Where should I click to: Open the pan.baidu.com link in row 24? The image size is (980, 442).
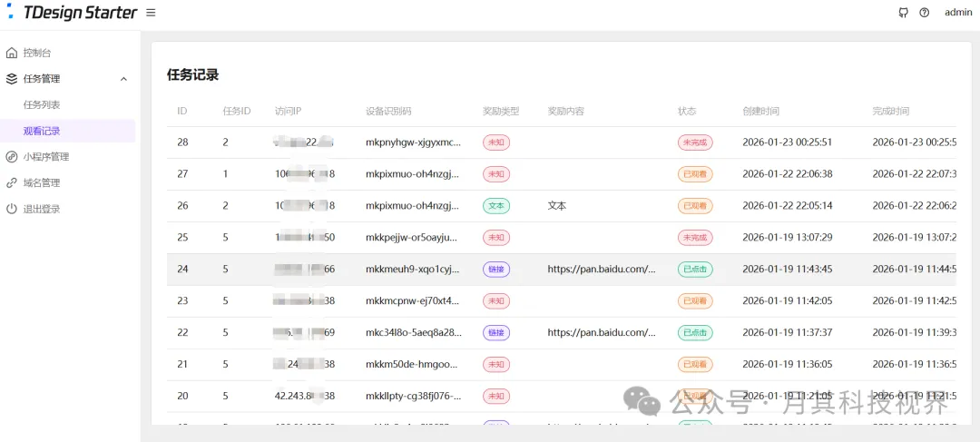tap(602, 269)
